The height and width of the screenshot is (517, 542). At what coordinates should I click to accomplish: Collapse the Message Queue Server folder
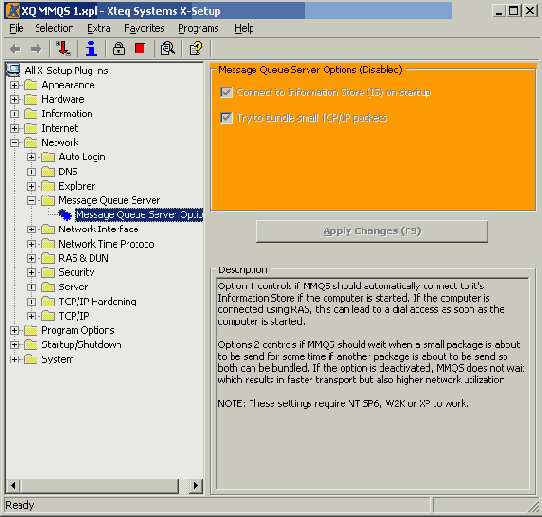31,200
